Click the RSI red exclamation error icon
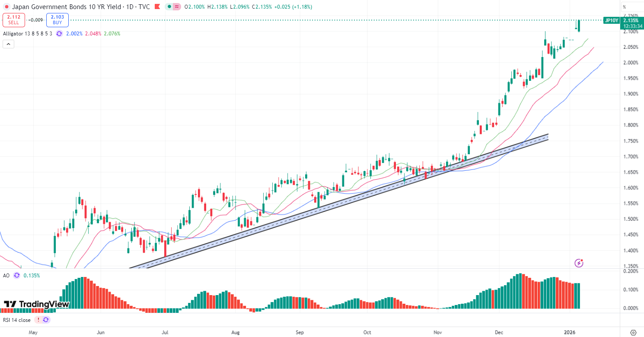 pyautogui.click(x=38, y=320)
